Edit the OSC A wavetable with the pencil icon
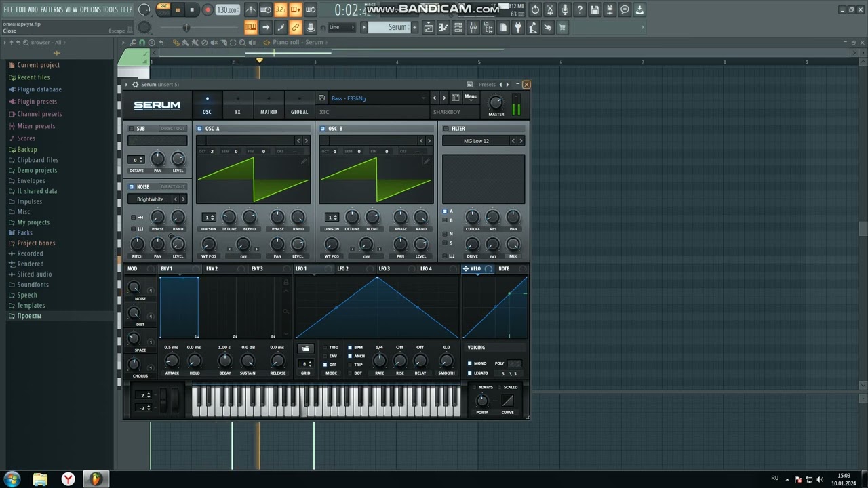 [x=304, y=162]
